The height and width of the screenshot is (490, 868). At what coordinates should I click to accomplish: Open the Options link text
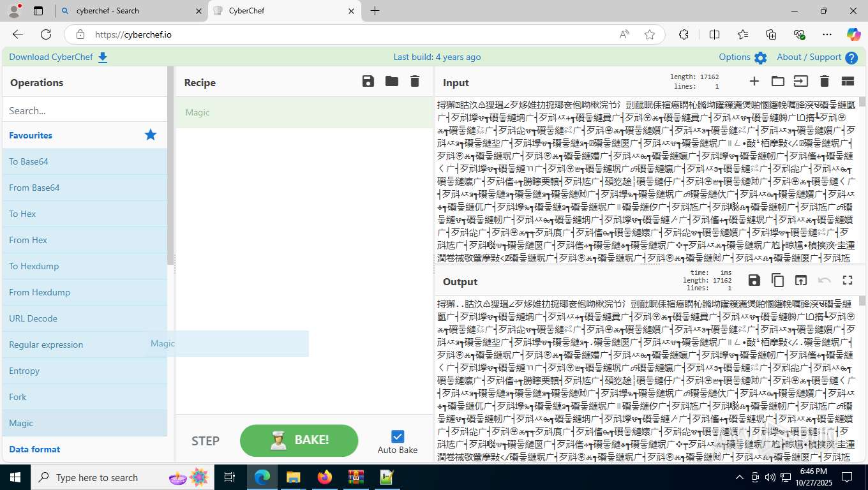735,57
